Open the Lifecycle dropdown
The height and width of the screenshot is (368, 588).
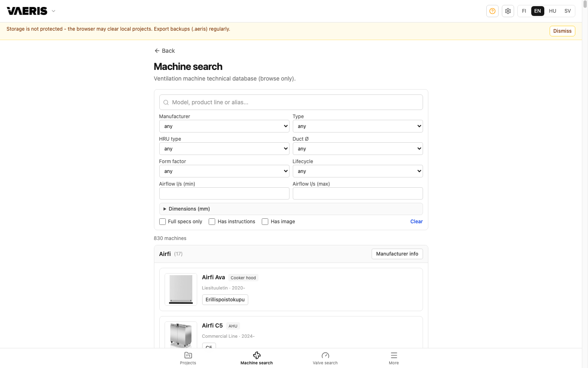point(358,171)
